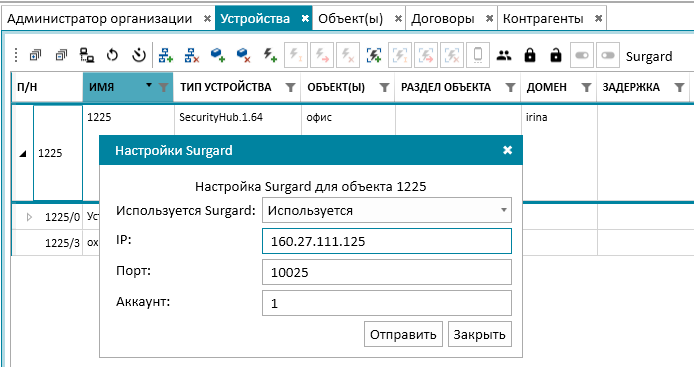Toggle the first switch icon before Surgard
Image resolution: width=694 pixels, height=367 pixels.
(x=582, y=55)
